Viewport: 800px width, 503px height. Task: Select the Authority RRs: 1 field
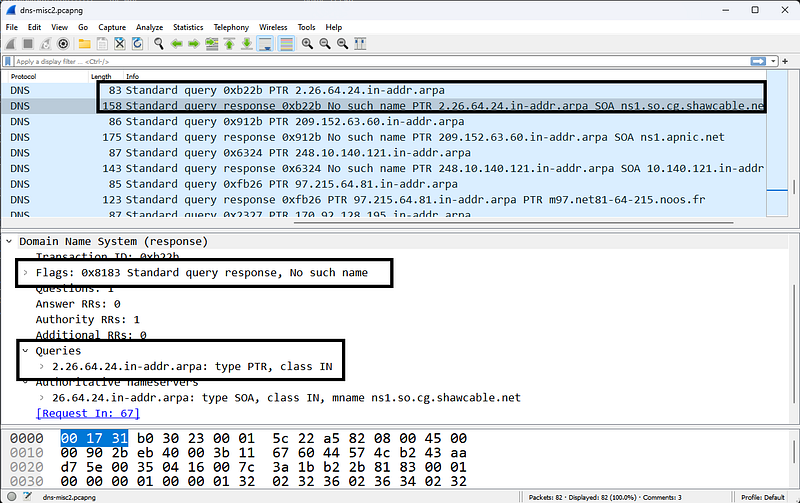[x=87, y=319]
